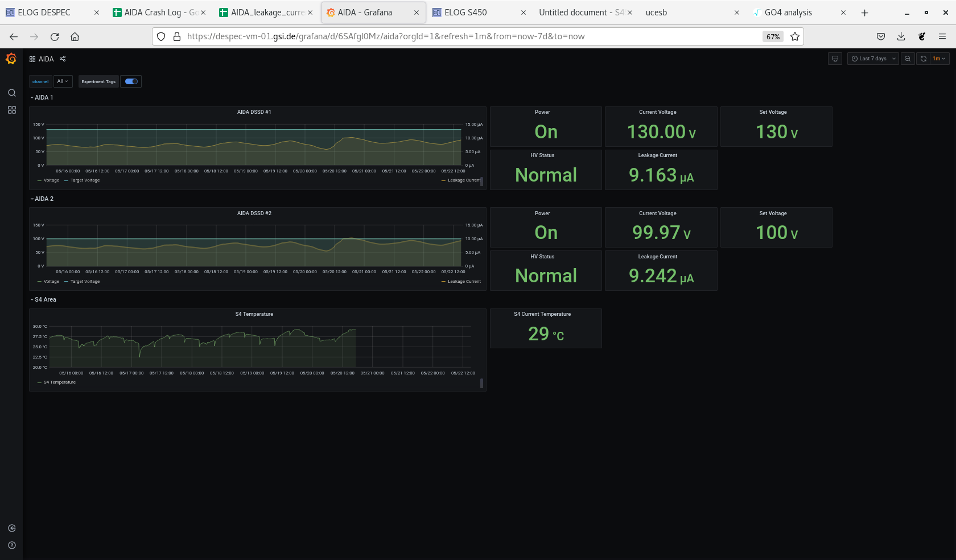Share the AIDA dashboard via share icon
The image size is (956, 560).
(x=63, y=59)
